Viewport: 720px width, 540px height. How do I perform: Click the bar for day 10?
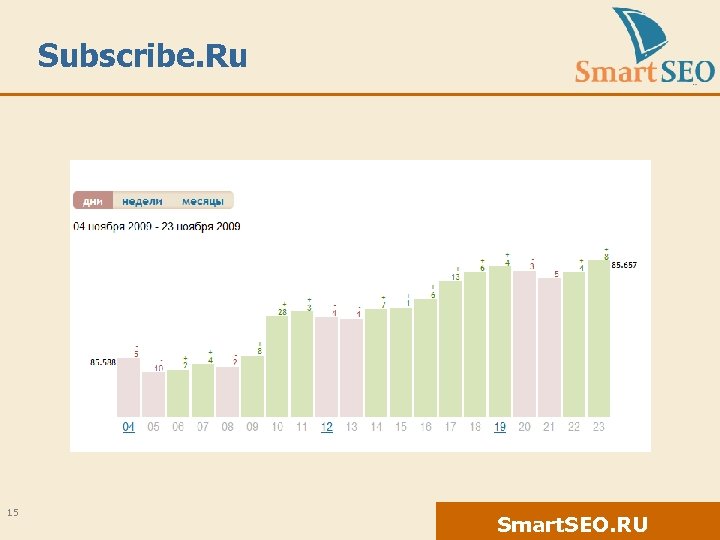click(277, 366)
